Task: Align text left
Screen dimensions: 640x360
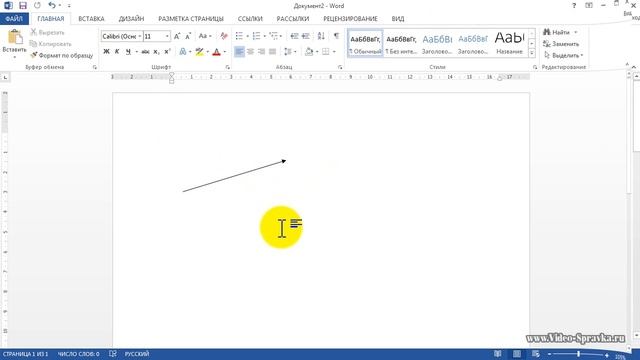Action: 239,51
